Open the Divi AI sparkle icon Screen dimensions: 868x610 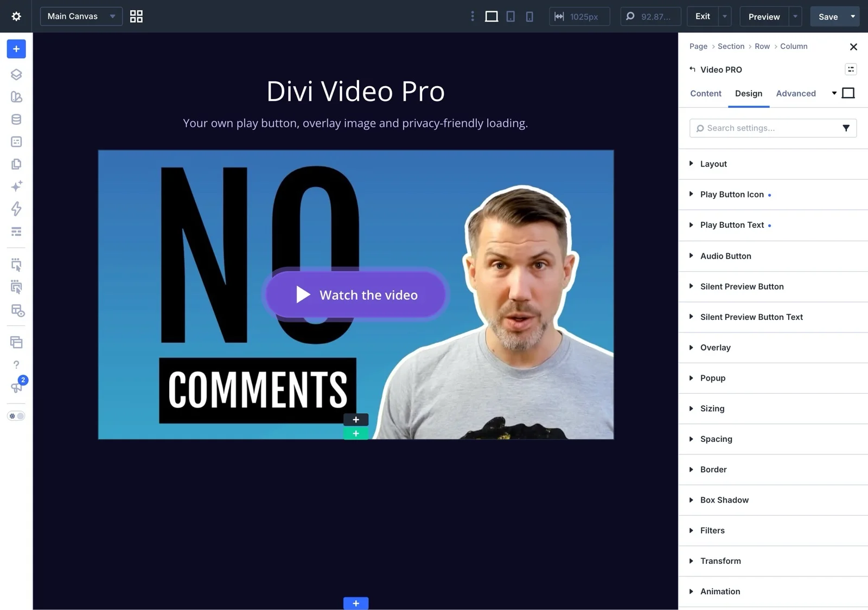tap(16, 187)
